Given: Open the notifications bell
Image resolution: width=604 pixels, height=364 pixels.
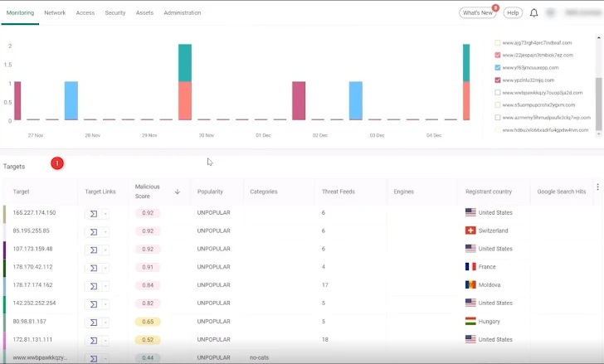Looking at the screenshot, I should click(534, 13).
